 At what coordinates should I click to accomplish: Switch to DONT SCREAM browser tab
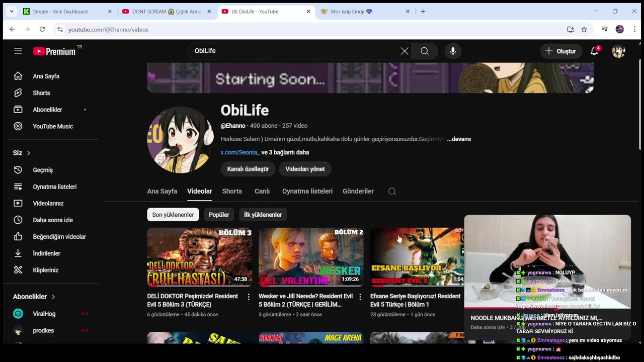click(167, 12)
